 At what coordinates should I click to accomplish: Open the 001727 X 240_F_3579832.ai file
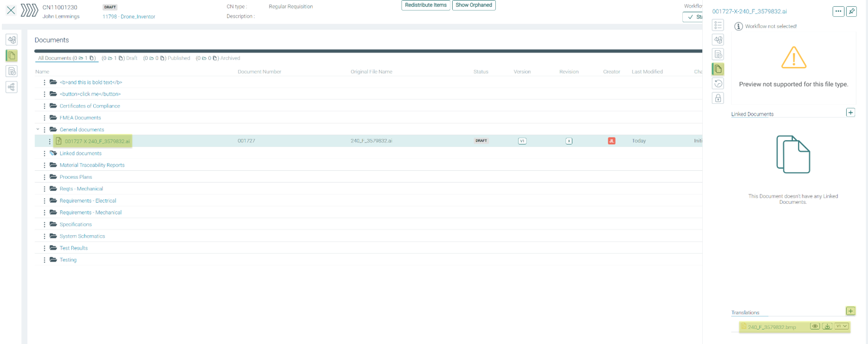pyautogui.click(x=97, y=141)
